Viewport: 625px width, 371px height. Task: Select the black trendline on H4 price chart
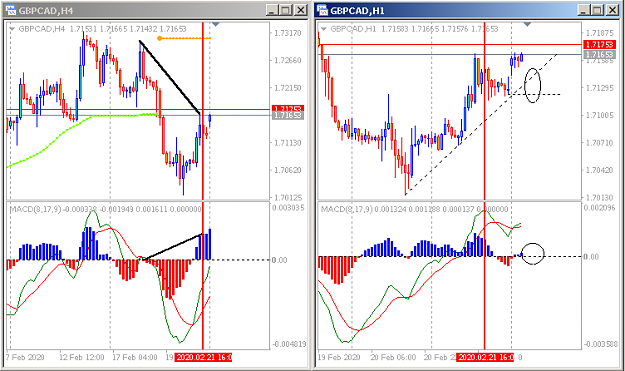coord(169,77)
